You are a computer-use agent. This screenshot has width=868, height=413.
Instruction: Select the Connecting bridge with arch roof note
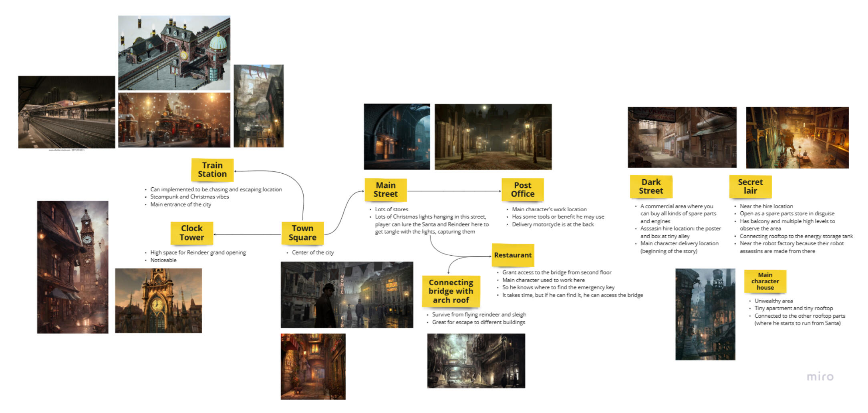(451, 291)
